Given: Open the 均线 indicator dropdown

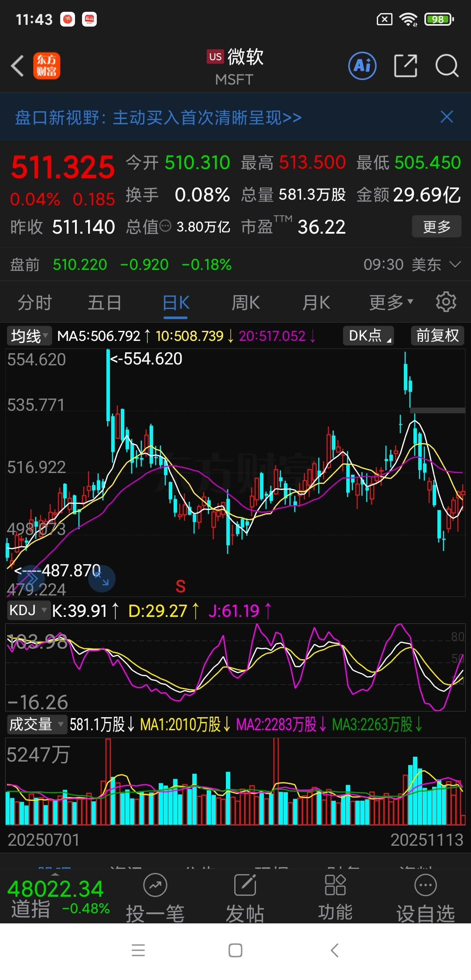Looking at the screenshot, I should click(29, 336).
